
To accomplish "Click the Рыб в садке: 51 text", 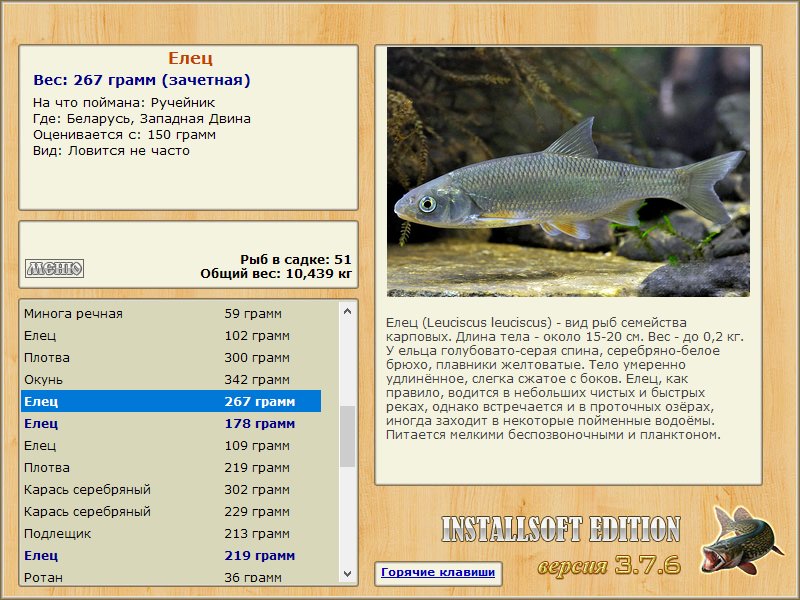I will 296,259.
